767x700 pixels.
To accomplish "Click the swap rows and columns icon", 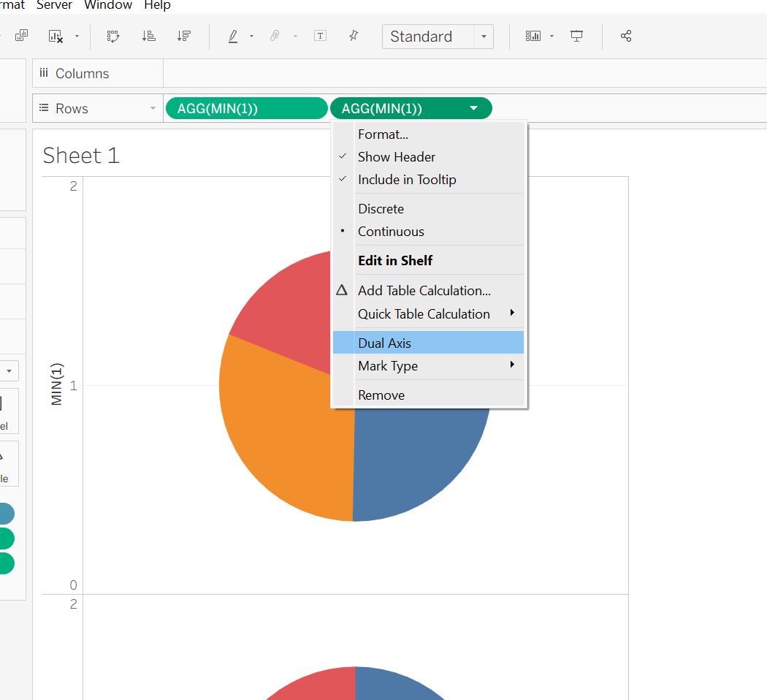I will [113, 37].
